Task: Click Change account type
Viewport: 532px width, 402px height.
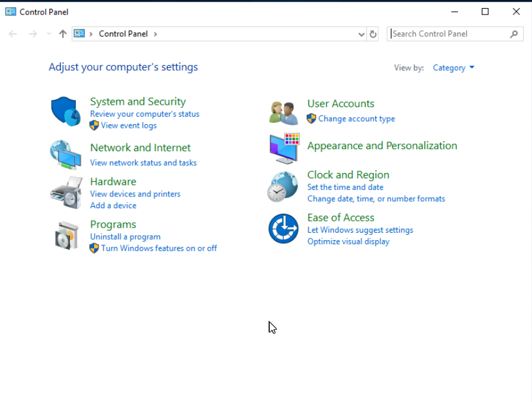Action: pos(356,119)
